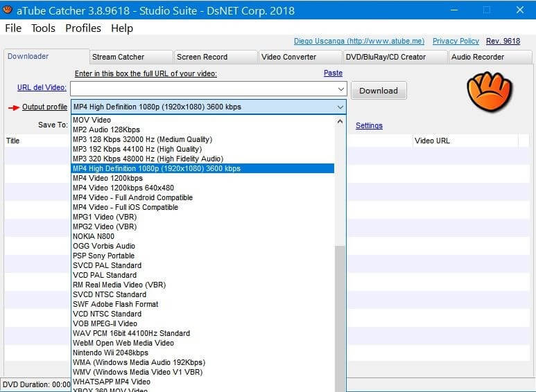Open the Privacy Policy link
Screen dimensions: 536x392
[456, 41]
